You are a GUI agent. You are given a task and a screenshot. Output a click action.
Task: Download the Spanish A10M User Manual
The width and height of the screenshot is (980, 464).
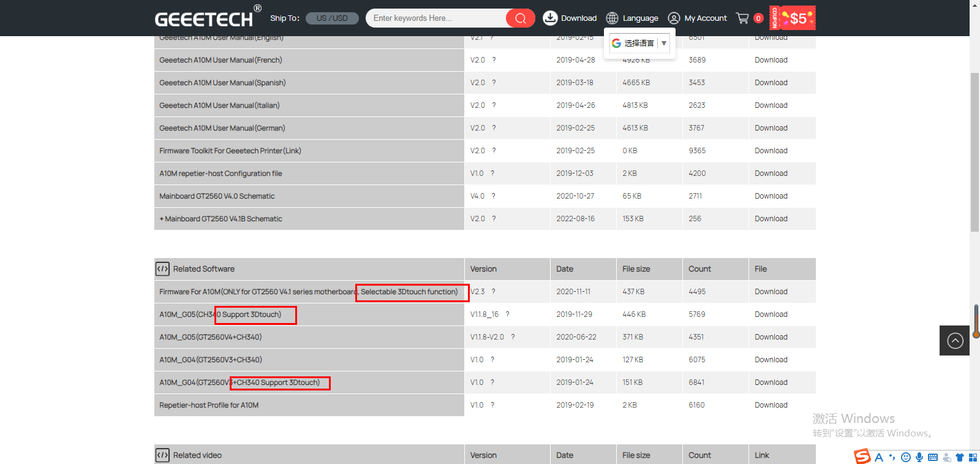click(771, 83)
